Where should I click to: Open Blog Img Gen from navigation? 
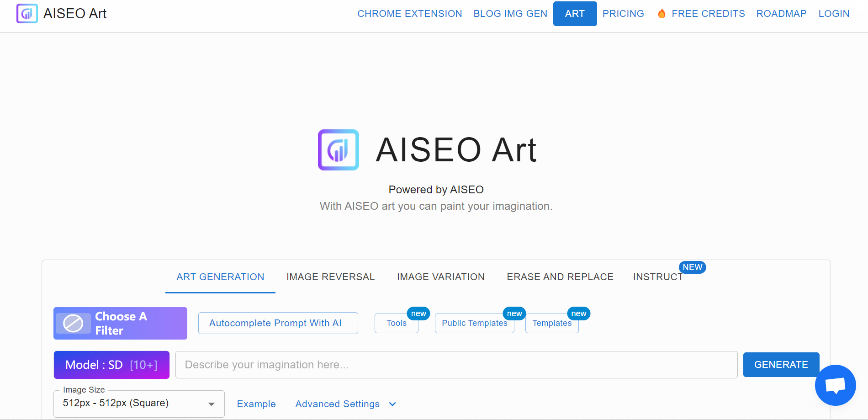510,14
